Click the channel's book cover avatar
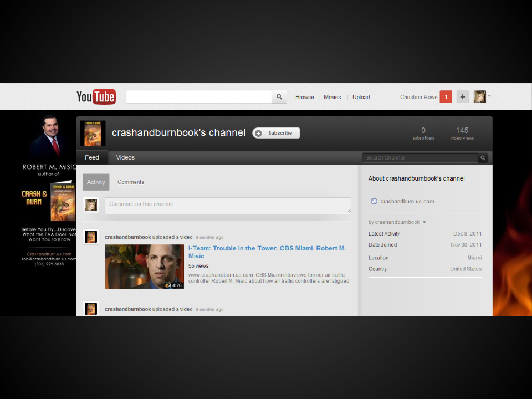The height and width of the screenshot is (399, 532). pos(93,134)
